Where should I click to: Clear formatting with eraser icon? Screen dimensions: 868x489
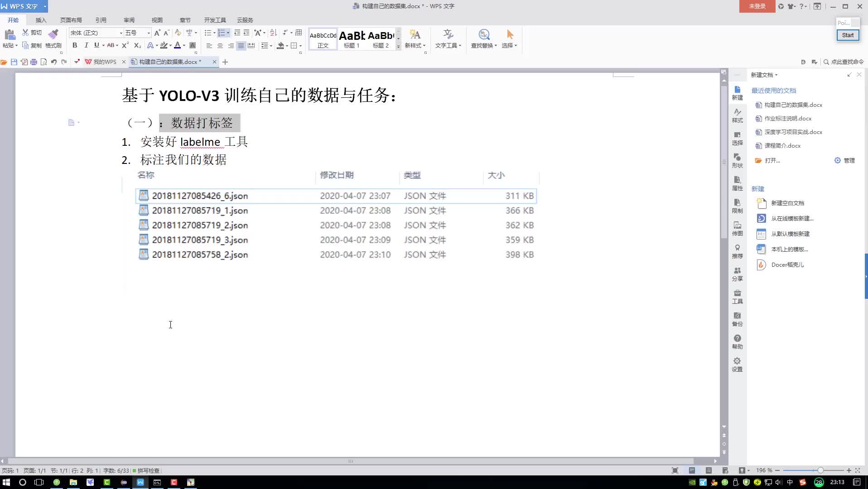click(x=178, y=33)
